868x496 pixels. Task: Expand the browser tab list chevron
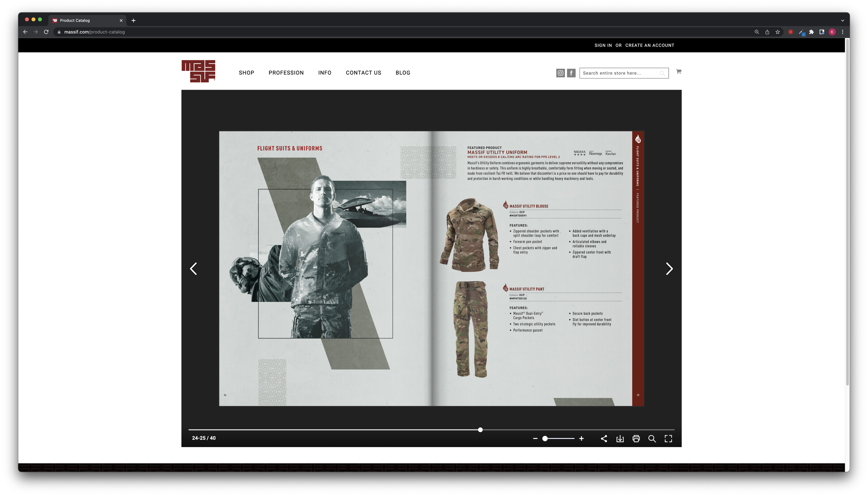[842, 20]
